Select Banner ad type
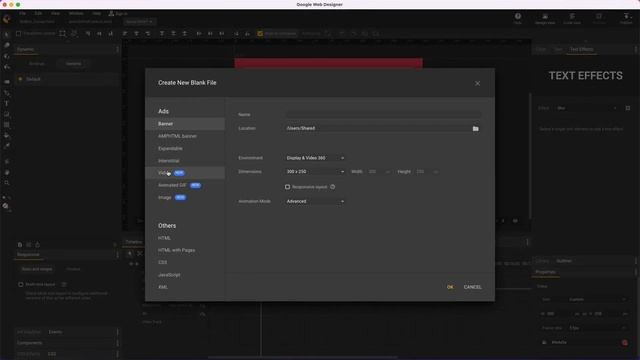 185,124
